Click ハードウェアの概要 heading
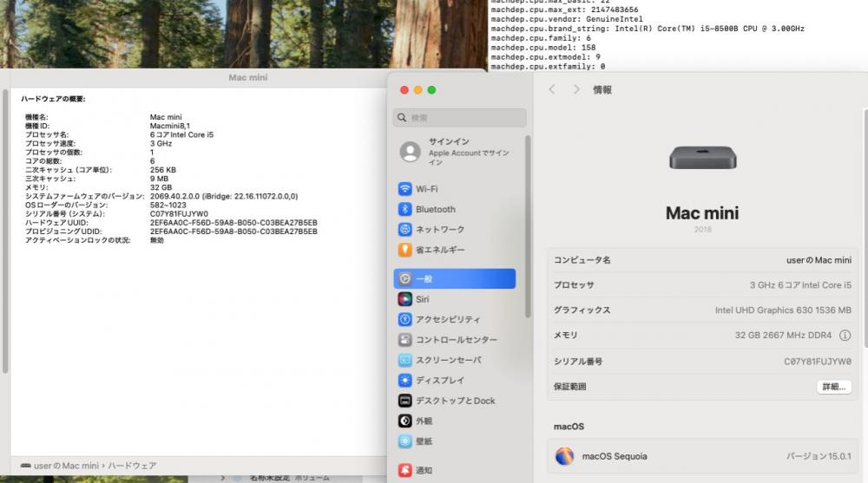Screen dimensions: 868x483 (x=53, y=99)
